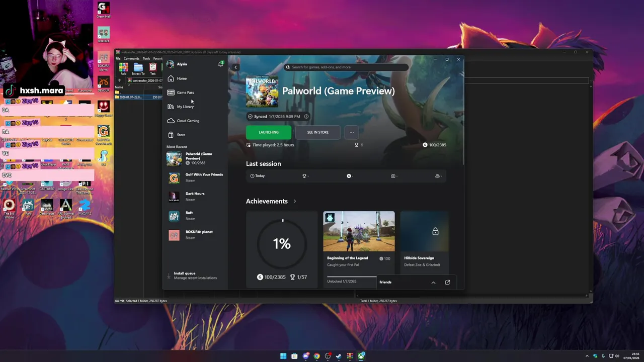644x362 pixels.
Task: Click the Friends panel label
Action: pos(385,282)
